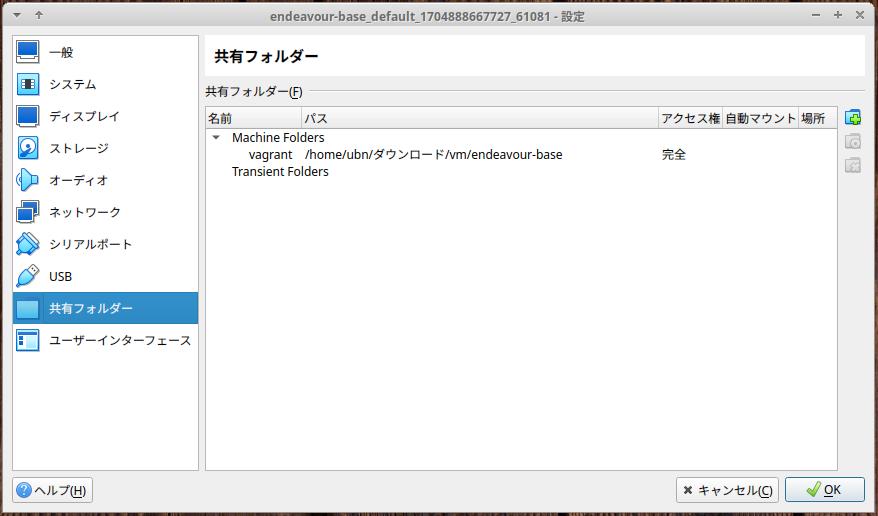Click the System (システム) chip icon
Viewport: 878px width, 516px height.
(27, 84)
